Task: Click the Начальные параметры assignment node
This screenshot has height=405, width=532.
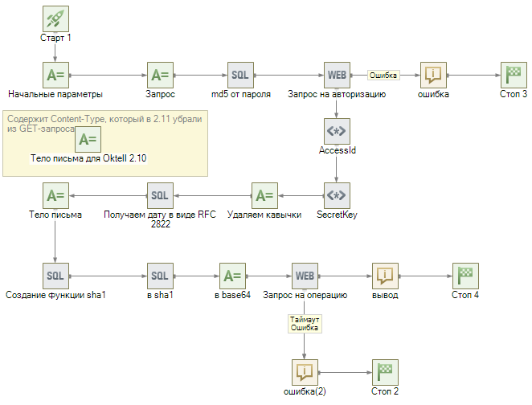Action: coord(55,76)
